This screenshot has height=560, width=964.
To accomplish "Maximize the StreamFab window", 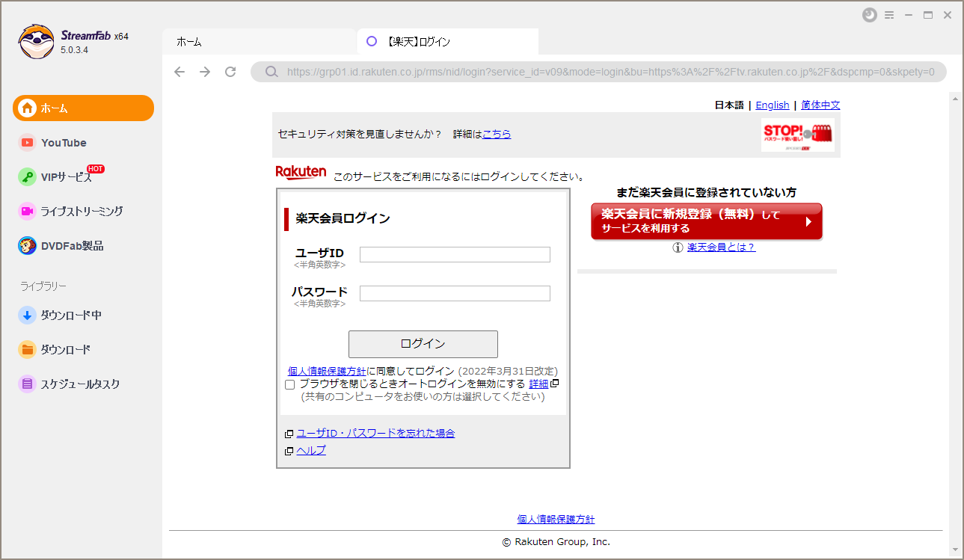I will tap(928, 15).
